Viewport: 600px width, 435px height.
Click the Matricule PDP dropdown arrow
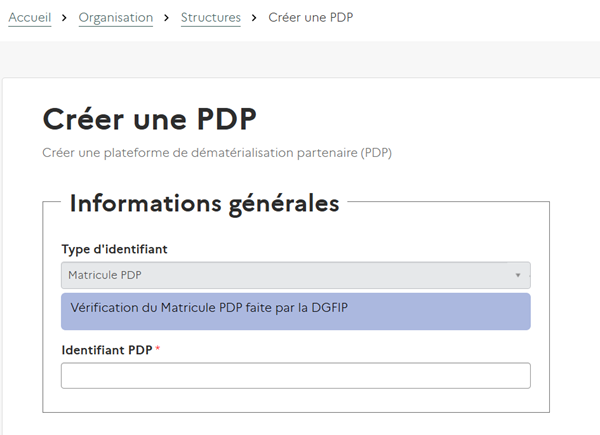pos(518,275)
